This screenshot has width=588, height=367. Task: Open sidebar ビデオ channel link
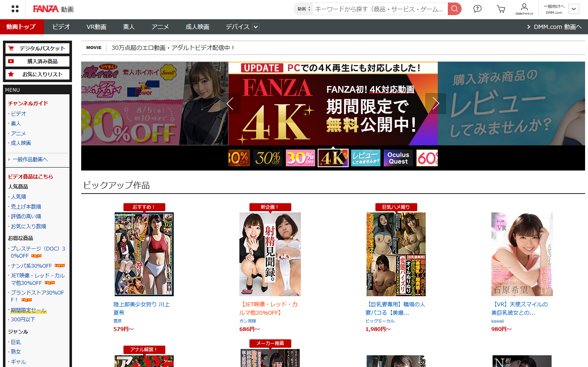click(18, 114)
